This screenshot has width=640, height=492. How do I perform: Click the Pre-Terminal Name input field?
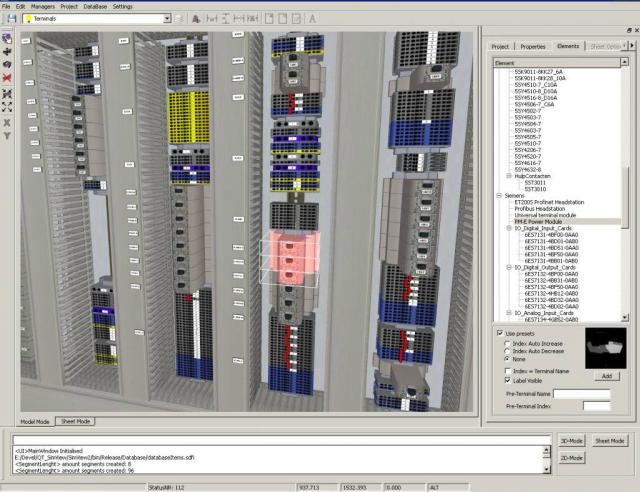click(x=581, y=394)
